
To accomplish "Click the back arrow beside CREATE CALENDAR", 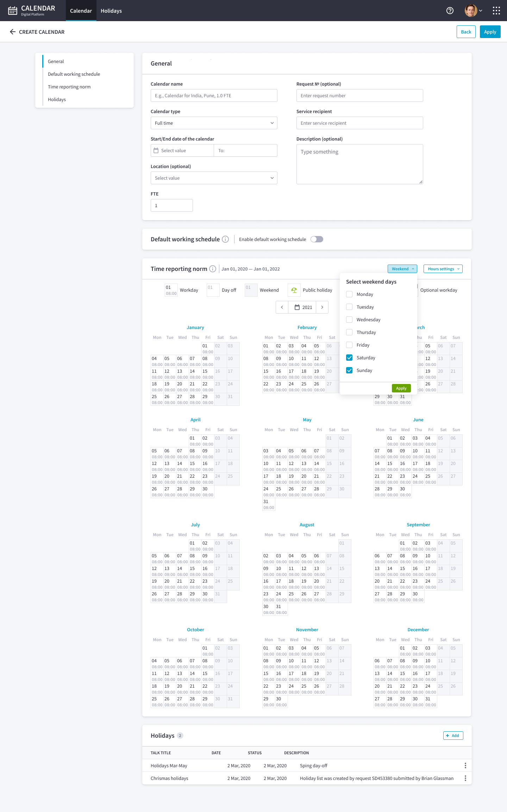I will pyautogui.click(x=13, y=32).
